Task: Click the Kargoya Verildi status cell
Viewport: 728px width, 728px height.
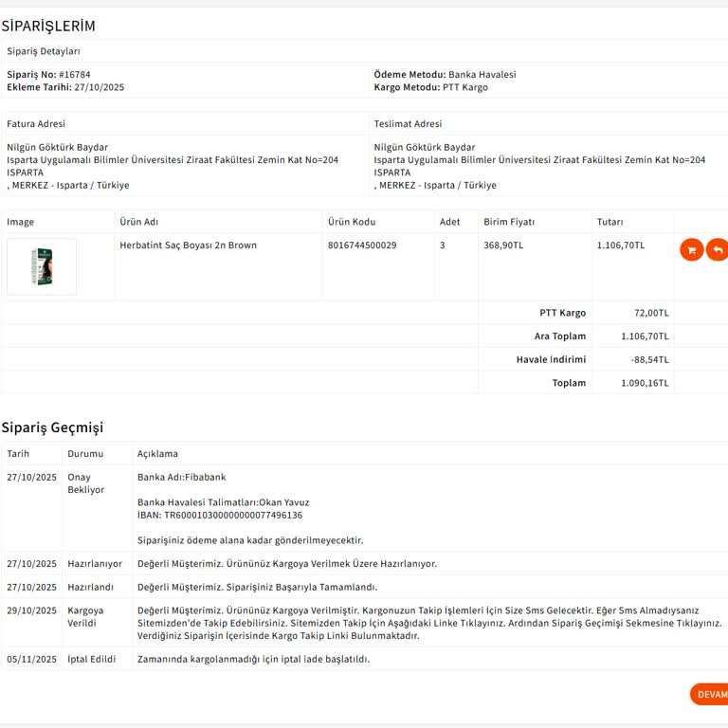Action: click(85, 616)
